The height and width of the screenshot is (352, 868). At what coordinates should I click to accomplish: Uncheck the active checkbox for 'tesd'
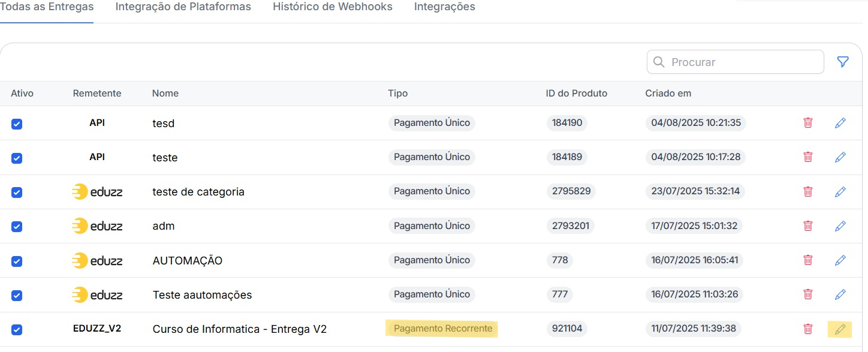(x=17, y=124)
